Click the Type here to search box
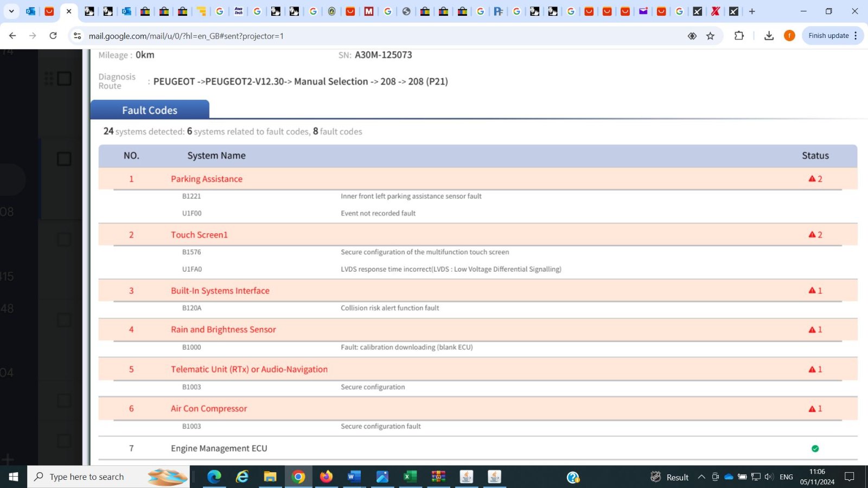Screen dimensions: 868x488 108,477
